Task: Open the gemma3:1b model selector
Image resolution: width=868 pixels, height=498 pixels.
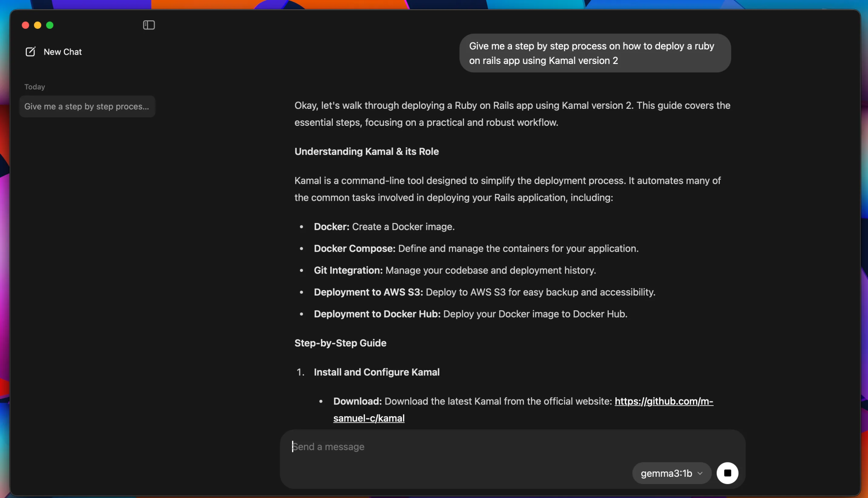Action: pos(666,473)
